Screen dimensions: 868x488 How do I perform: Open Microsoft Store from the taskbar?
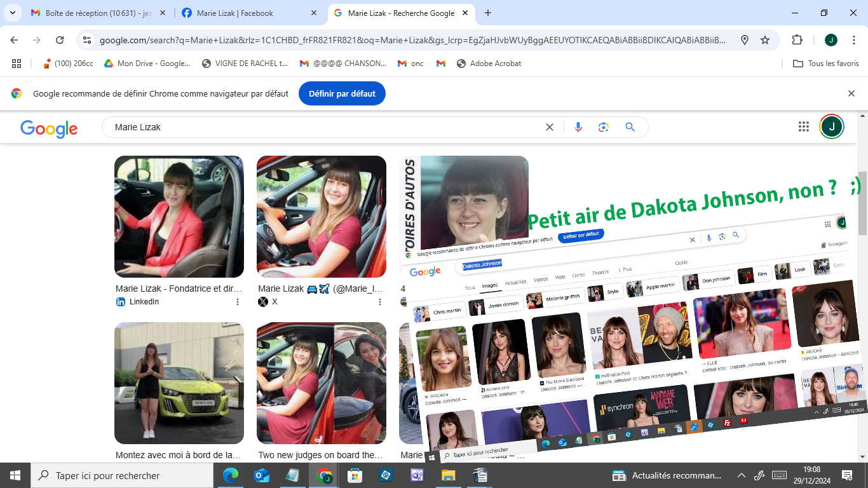(x=355, y=475)
